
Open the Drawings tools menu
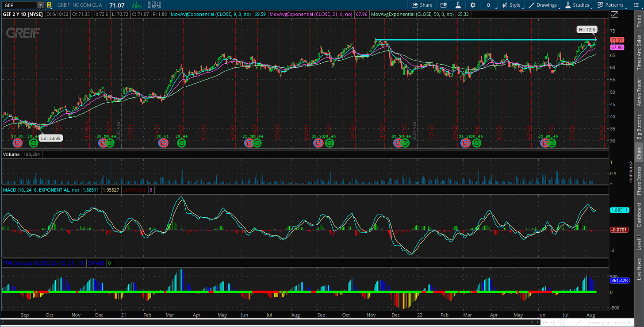[x=543, y=5]
